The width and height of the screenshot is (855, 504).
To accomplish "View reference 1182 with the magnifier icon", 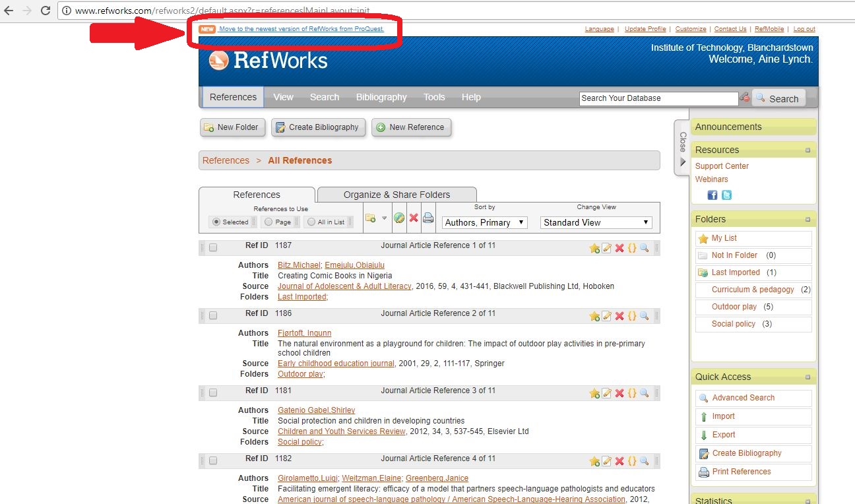I will tap(645, 460).
